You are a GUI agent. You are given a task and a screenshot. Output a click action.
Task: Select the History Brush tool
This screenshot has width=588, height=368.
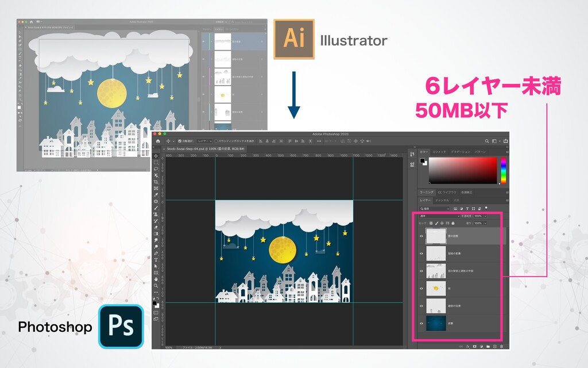(x=156, y=221)
